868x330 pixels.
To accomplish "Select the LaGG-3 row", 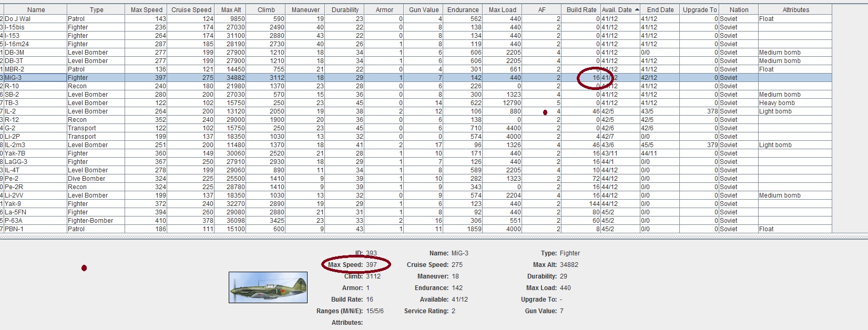I will 416,161.
